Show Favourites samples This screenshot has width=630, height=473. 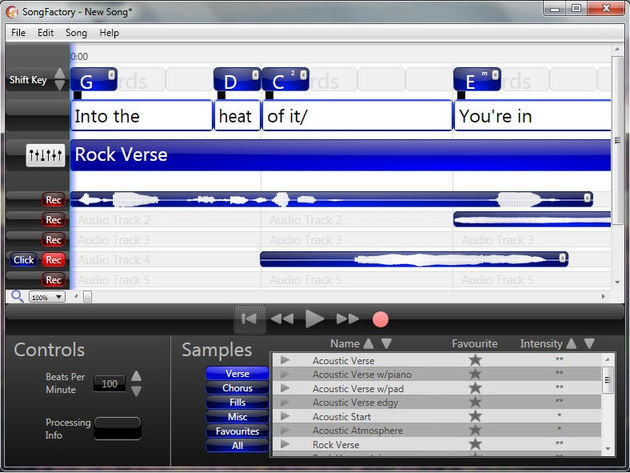pos(237,431)
